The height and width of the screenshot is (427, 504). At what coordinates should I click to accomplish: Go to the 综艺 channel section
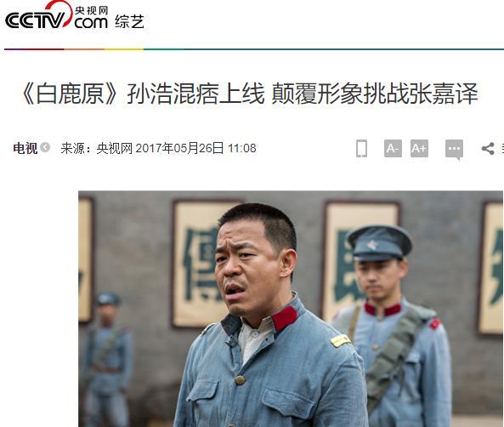(x=129, y=22)
